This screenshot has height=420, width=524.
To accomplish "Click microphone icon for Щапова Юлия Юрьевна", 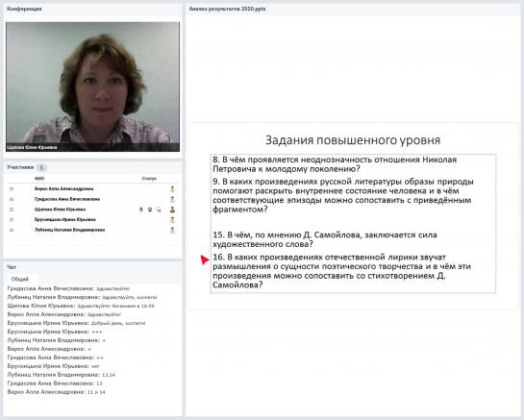I will [x=141, y=210].
